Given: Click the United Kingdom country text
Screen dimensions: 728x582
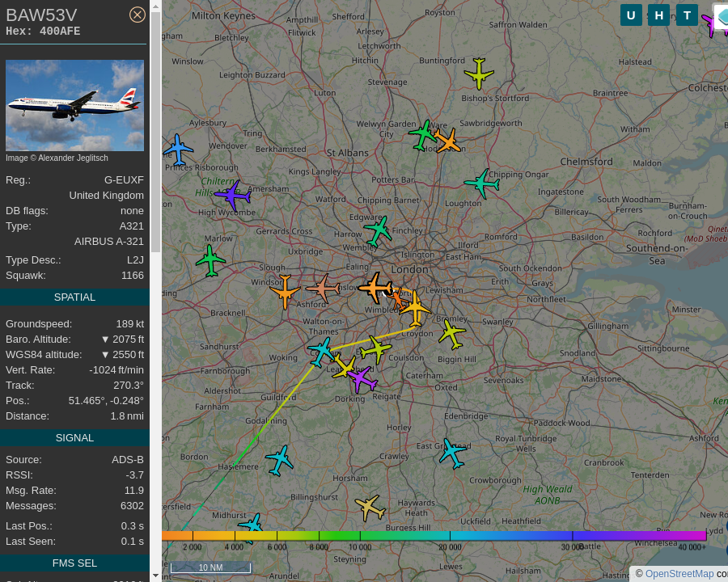Looking at the screenshot, I should [107, 196].
